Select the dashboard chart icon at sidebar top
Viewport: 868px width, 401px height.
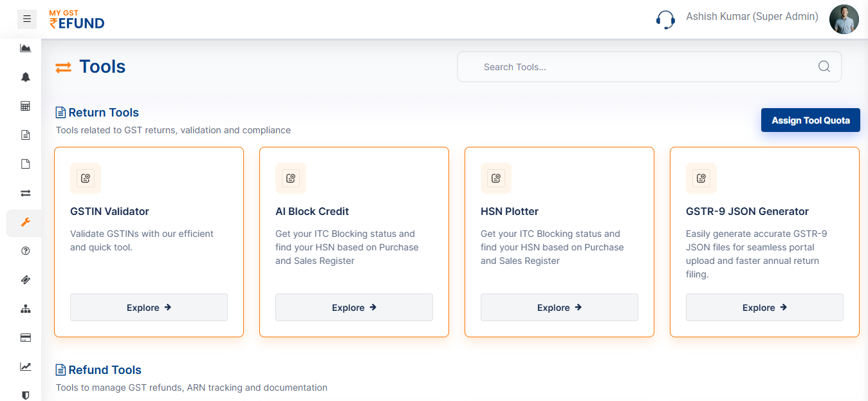pos(25,48)
